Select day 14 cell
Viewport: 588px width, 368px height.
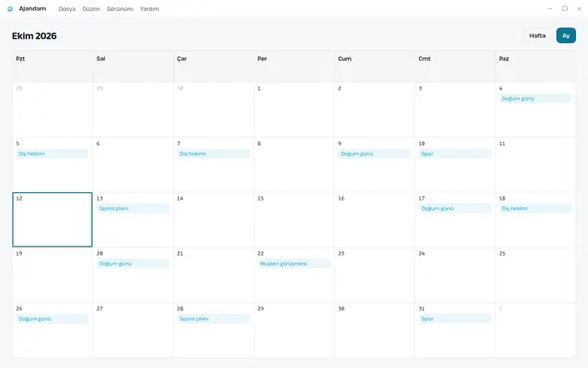tap(213, 220)
